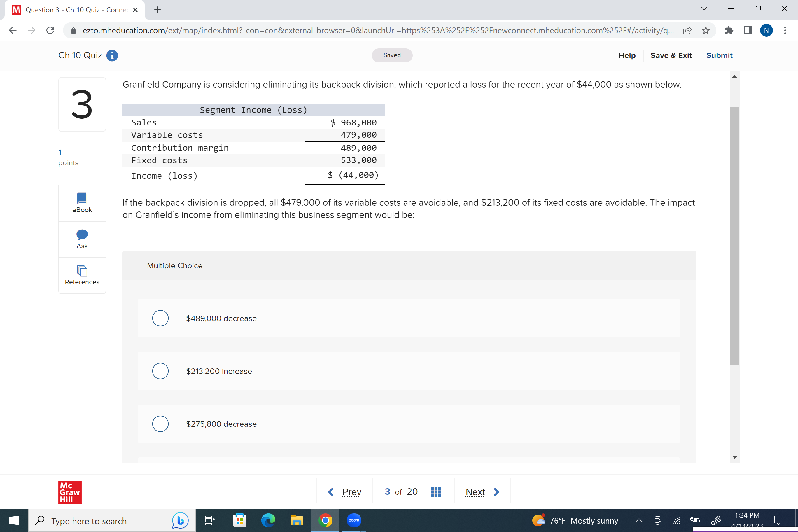Open the browser extensions puzzle icon
Image resolution: width=798 pixels, height=532 pixels.
click(x=729, y=30)
